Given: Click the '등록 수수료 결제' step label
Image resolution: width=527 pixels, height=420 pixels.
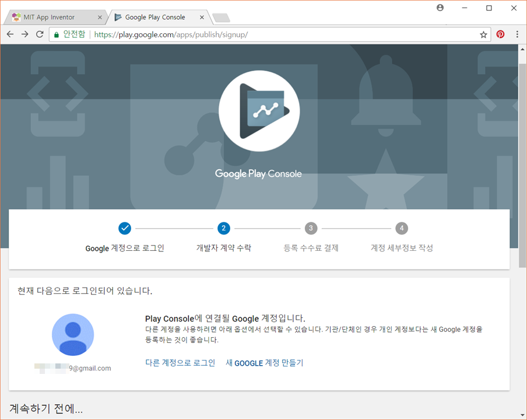Looking at the screenshot, I should click(311, 248).
